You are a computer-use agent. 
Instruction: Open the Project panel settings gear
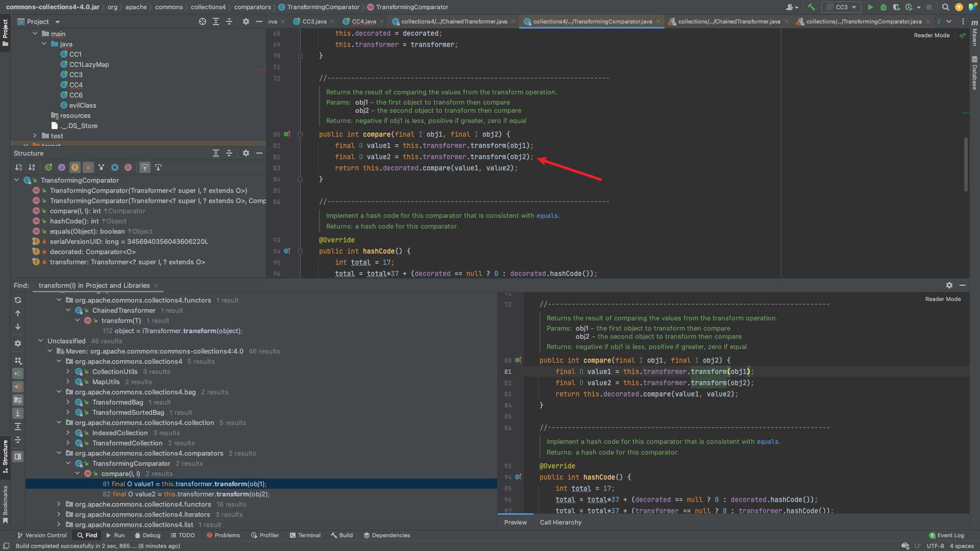coord(246,21)
